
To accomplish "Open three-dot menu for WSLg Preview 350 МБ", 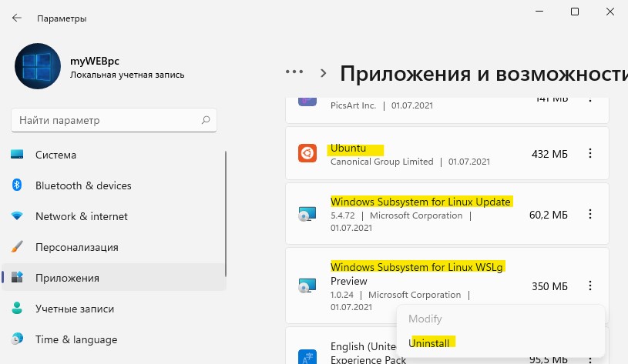I will [590, 286].
